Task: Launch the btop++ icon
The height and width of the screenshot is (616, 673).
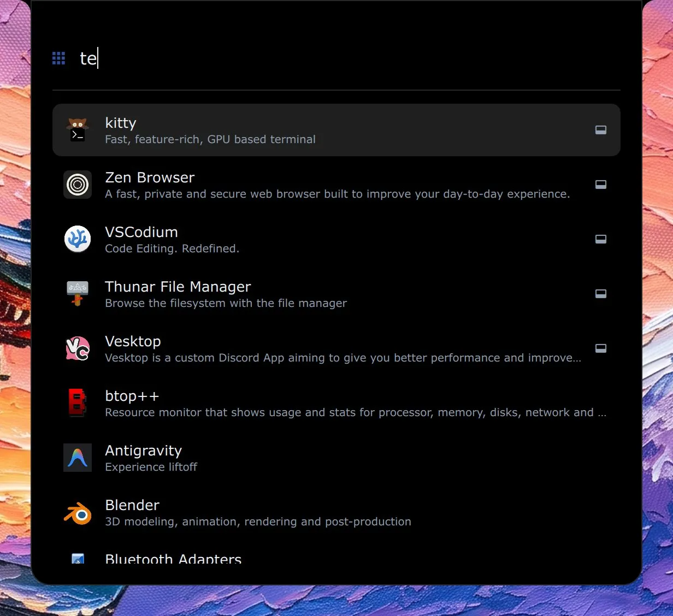Action: tap(78, 403)
